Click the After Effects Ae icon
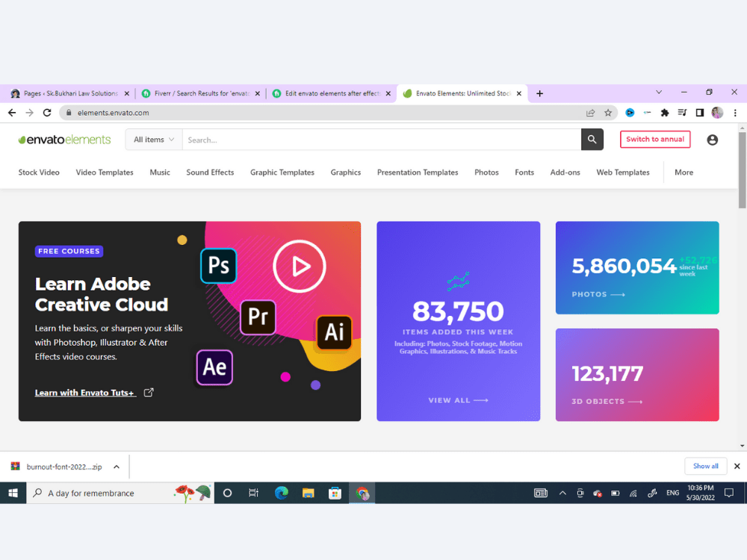This screenshot has height=560, width=747. (214, 367)
